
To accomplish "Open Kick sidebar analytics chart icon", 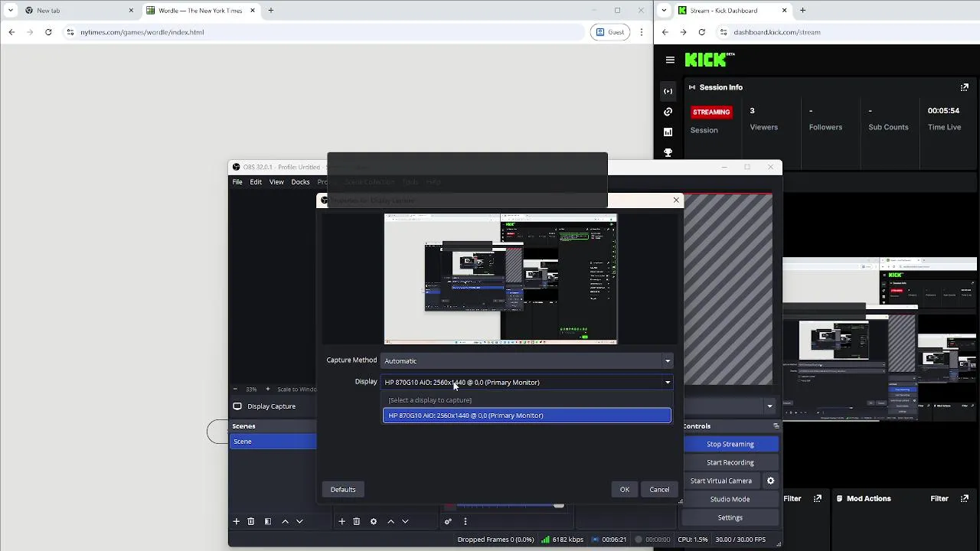I will click(668, 132).
